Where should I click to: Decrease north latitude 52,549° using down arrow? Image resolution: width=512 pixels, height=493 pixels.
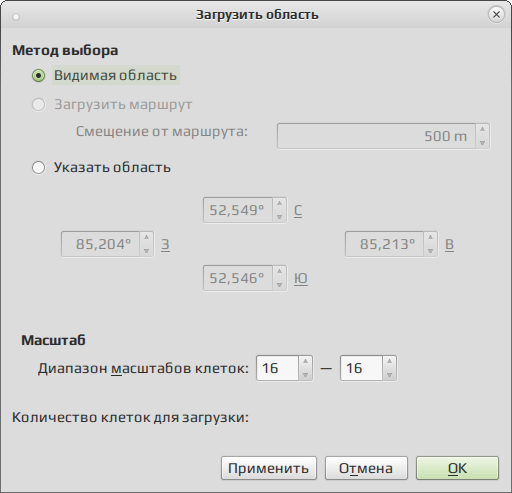click(x=279, y=216)
